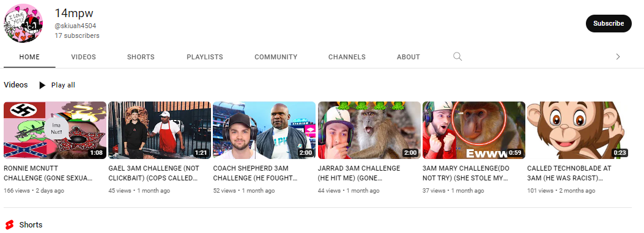Expand more tabs with the right chevron

pos(618,57)
